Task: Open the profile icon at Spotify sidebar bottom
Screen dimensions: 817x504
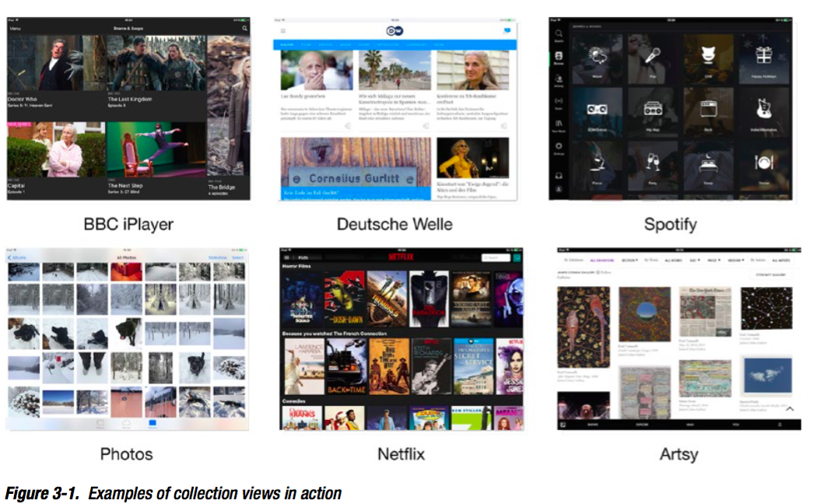Action: click(x=559, y=189)
